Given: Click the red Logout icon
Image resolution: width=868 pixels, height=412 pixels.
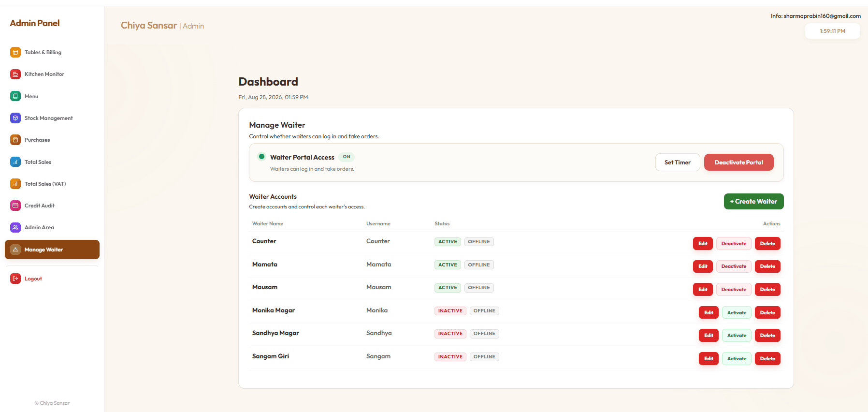Looking at the screenshot, I should (15, 279).
